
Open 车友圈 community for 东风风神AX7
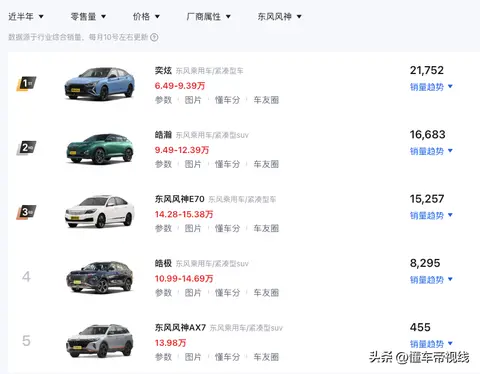click(x=266, y=357)
